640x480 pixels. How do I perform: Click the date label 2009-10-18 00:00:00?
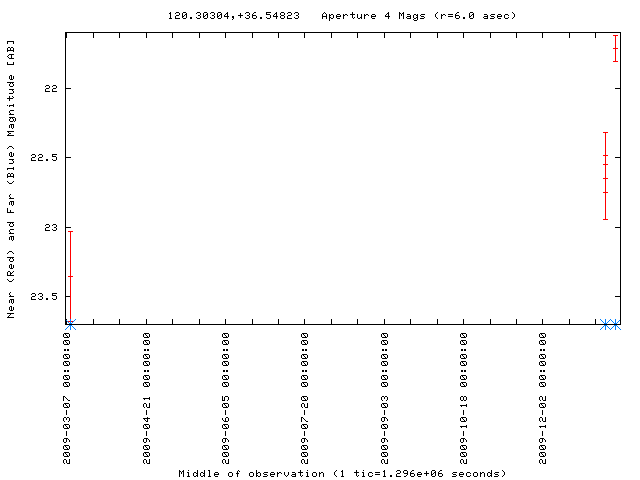[464, 398]
